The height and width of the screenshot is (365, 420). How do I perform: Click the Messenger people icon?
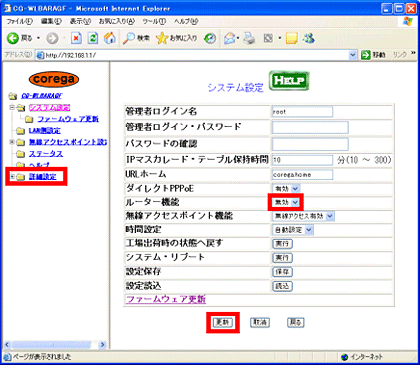pyautogui.click(x=309, y=39)
